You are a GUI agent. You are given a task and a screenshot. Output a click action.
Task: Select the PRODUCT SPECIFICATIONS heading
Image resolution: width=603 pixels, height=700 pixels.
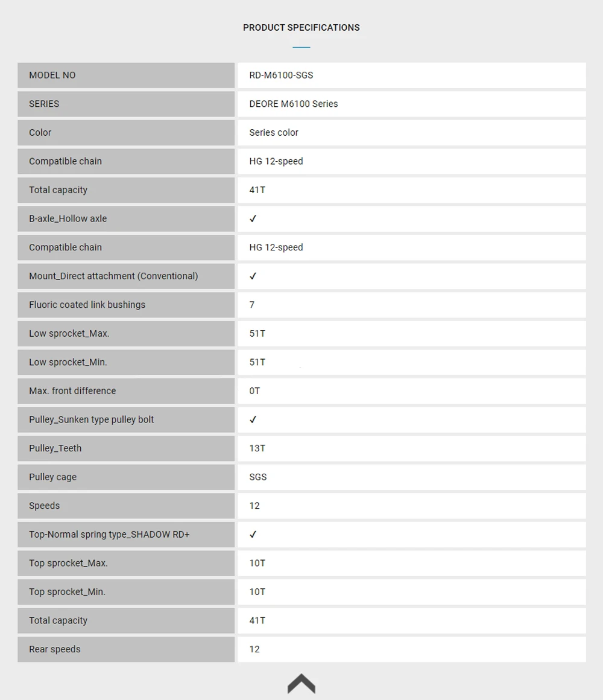[301, 28]
